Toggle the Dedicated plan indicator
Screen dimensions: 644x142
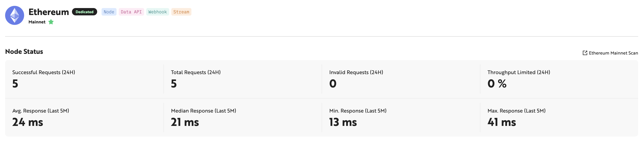(85, 12)
